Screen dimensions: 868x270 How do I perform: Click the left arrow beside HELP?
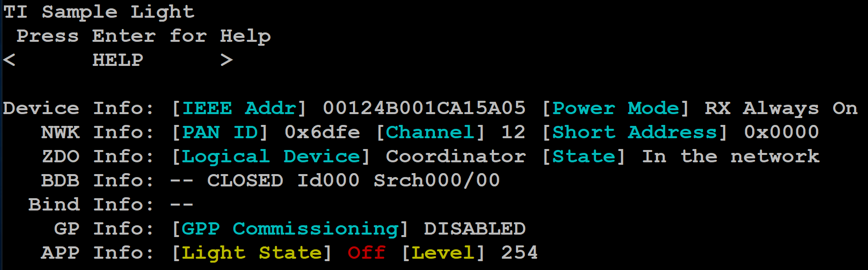point(9,60)
